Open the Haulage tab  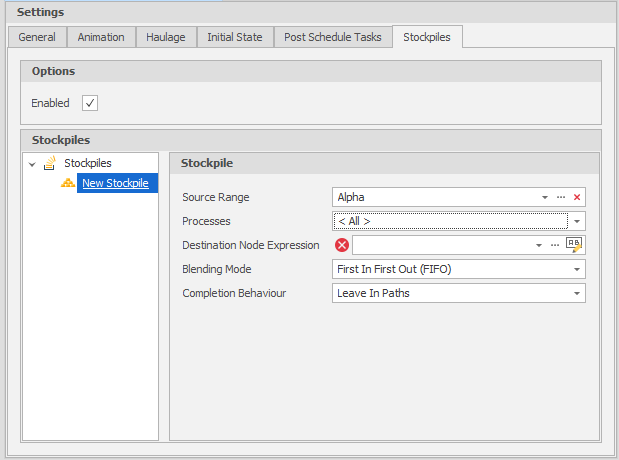coord(166,37)
